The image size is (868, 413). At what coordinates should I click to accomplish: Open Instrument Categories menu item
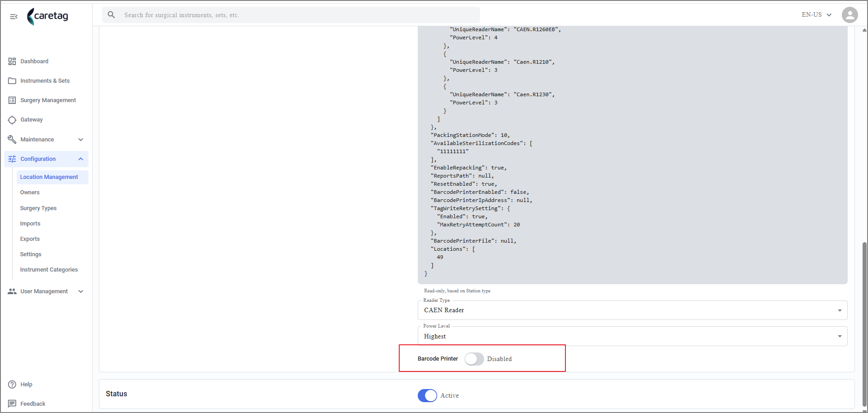pos(49,270)
